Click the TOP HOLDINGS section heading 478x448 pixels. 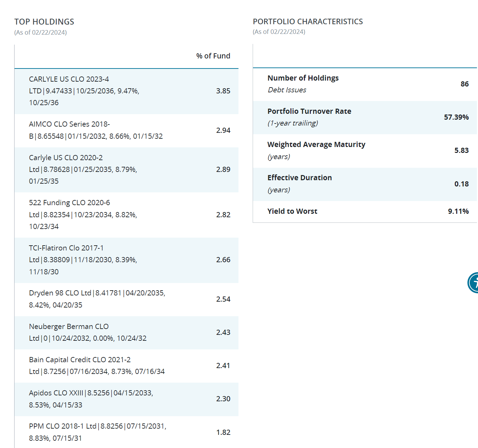pyautogui.click(x=44, y=22)
